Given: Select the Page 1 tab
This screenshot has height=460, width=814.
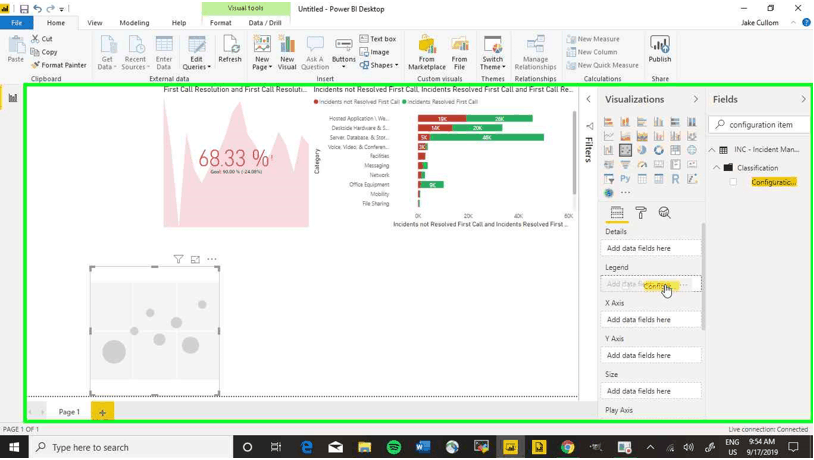Looking at the screenshot, I should tap(69, 412).
